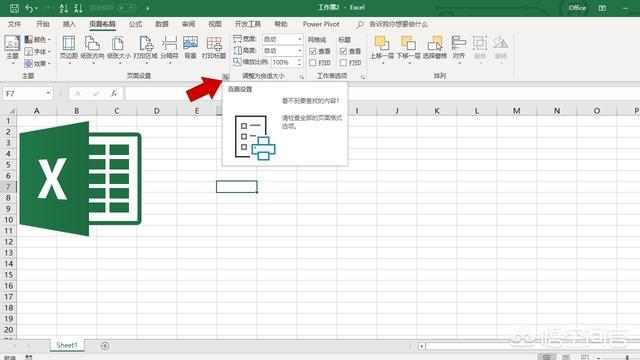The image size is (640, 360).
Task: Open theme Colors (颜色) menu
Action: (x=38, y=40)
